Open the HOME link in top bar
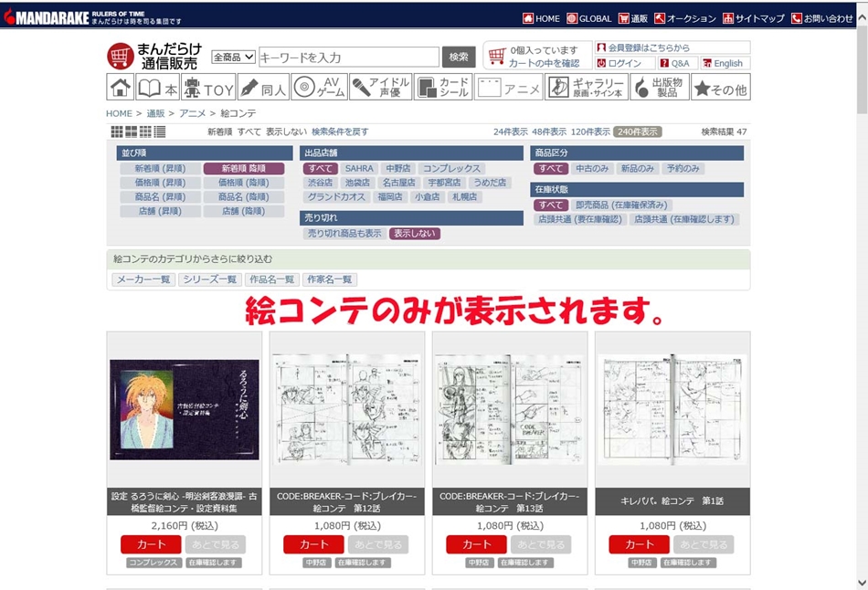The height and width of the screenshot is (590, 868). (542, 18)
